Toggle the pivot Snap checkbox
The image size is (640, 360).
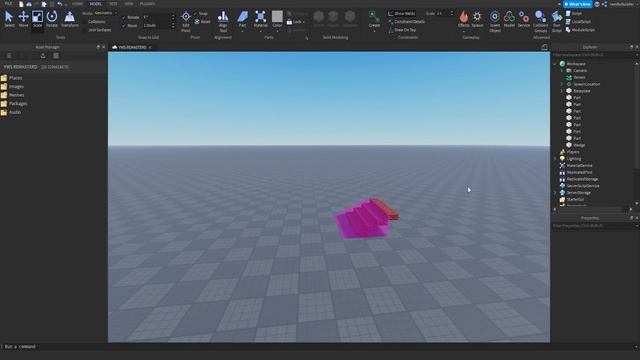(196, 13)
